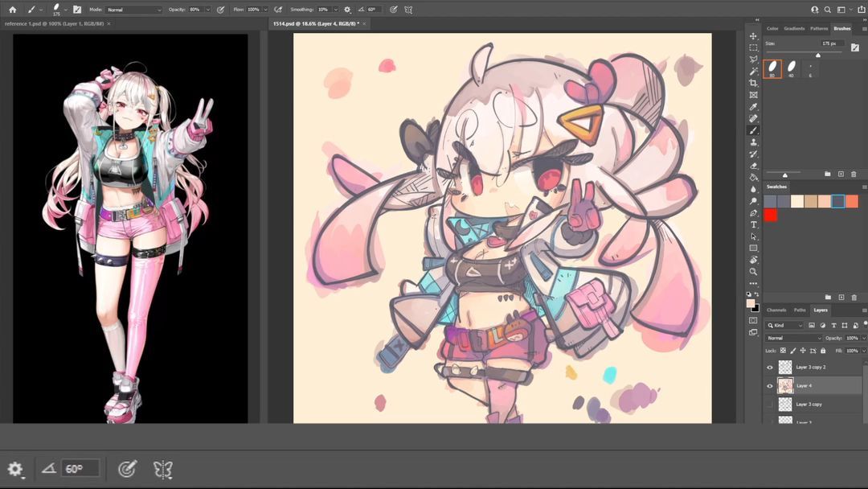868x489 pixels.
Task: Open the layer blend mode Normal dropdown
Action: (x=794, y=338)
